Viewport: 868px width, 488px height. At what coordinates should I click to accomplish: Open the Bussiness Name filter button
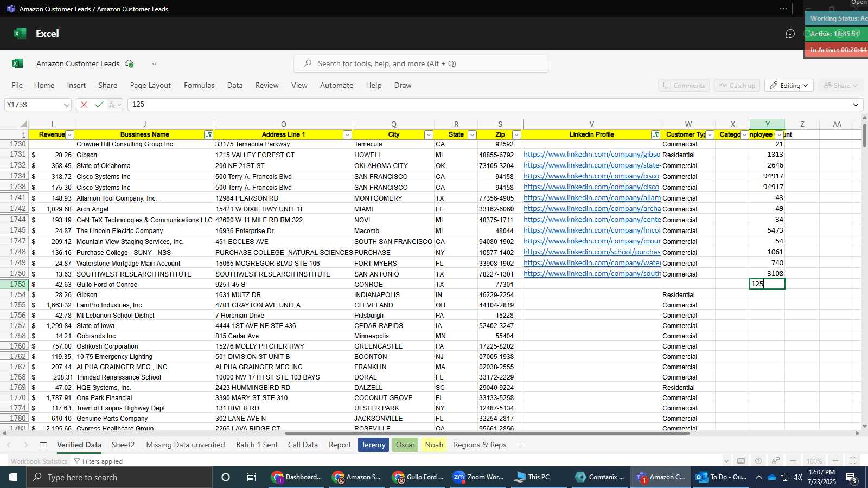pyautogui.click(x=209, y=135)
